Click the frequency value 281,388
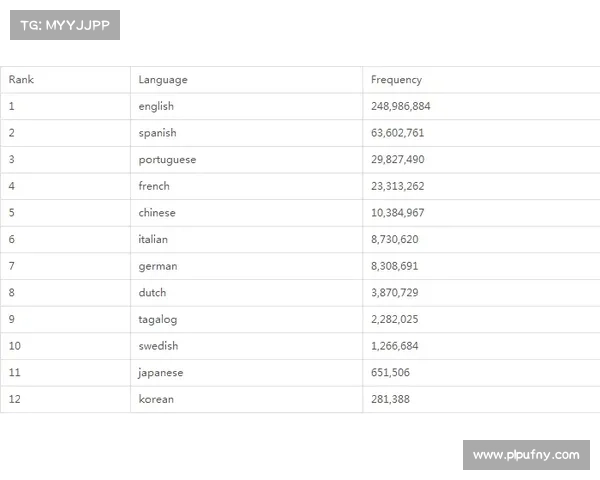The width and height of the screenshot is (600, 480). pyautogui.click(x=390, y=399)
